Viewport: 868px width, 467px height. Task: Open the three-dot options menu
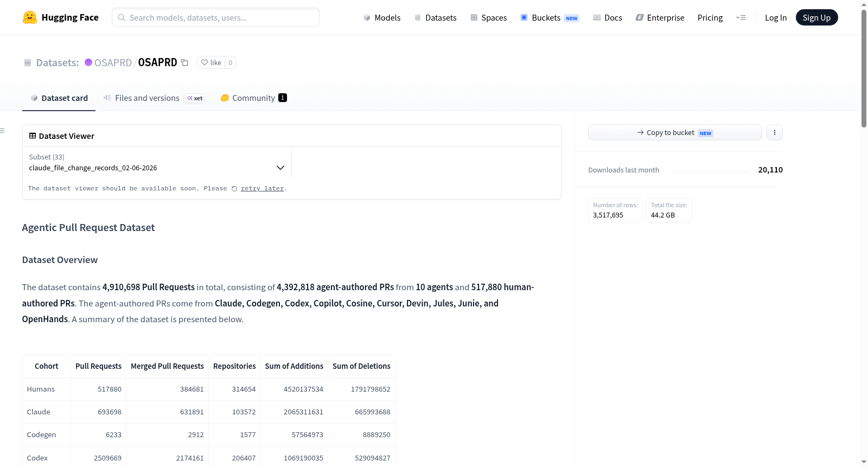coord(775,132)
